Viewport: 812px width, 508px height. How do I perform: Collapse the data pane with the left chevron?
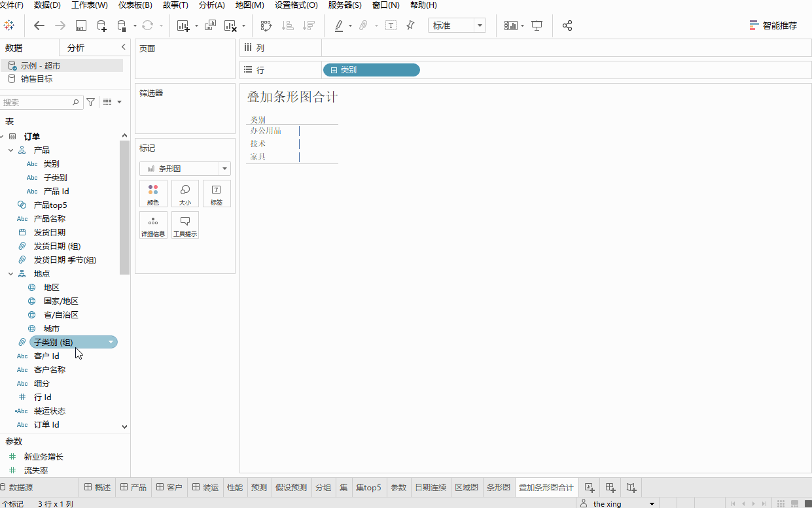point(124,47)
